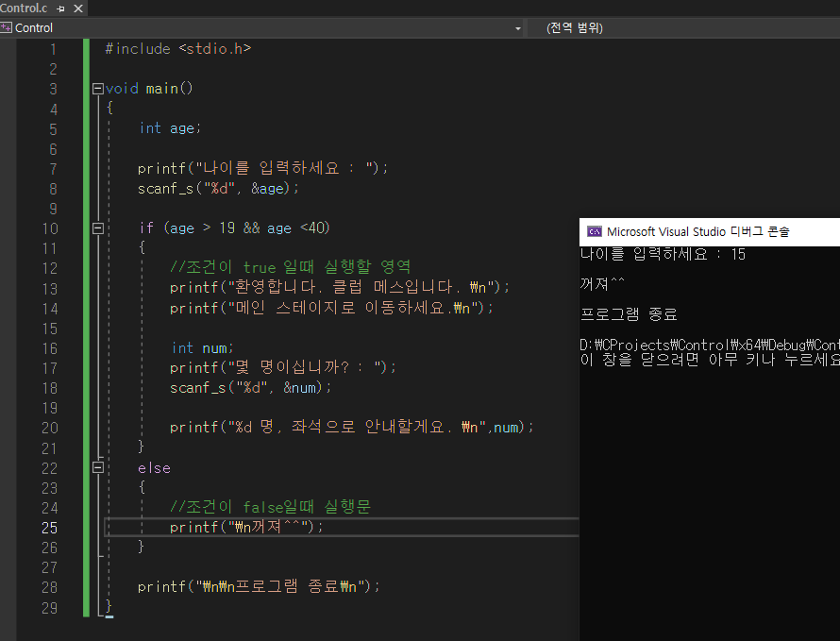Click the printf 좌석으로 안내할게요 line
Screen dimensions: 840x641
pos(351,427)
